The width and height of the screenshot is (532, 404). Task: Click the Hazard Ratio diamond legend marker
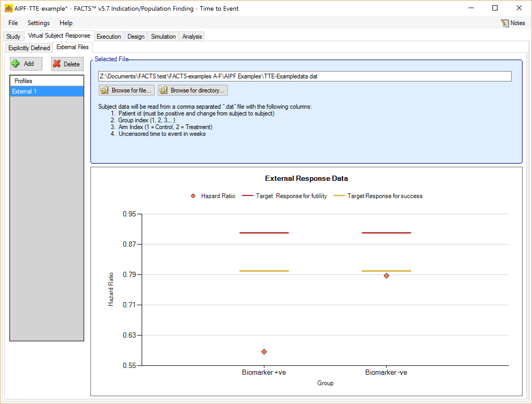193,196
